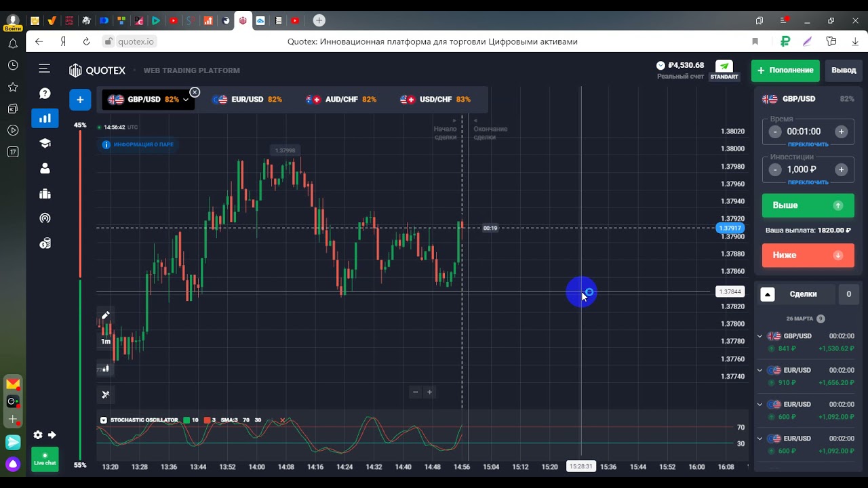This screenshot has height=488, width=868.
Task: Open the education graduation cap icon
Action: point(45,143)
